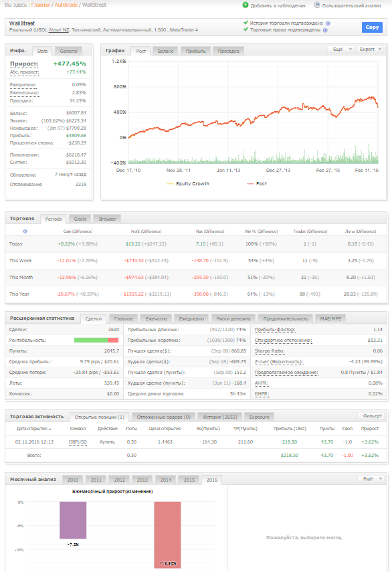This screenshot has height=572, width=392.
Task: Click the green add-to-watchlist plus icon
Action: tap(246, 5)
